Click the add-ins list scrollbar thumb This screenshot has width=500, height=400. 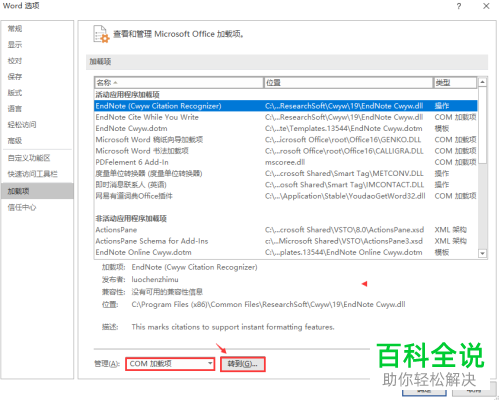pyautogui.click(x=482, y=125)
